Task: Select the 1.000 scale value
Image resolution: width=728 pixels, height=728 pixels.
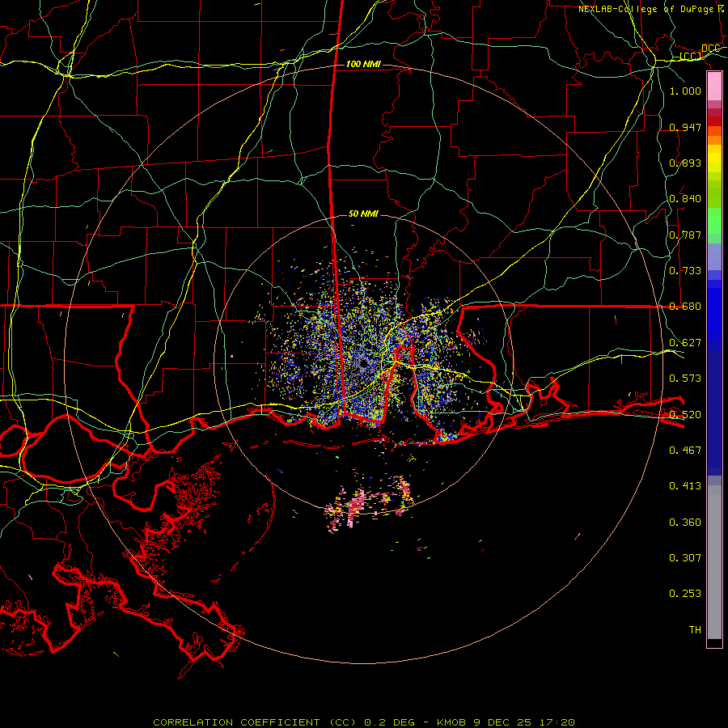Action: 685,91
